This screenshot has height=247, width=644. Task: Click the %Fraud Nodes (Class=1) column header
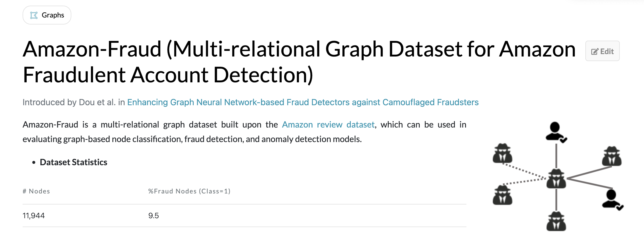point(189,191)
